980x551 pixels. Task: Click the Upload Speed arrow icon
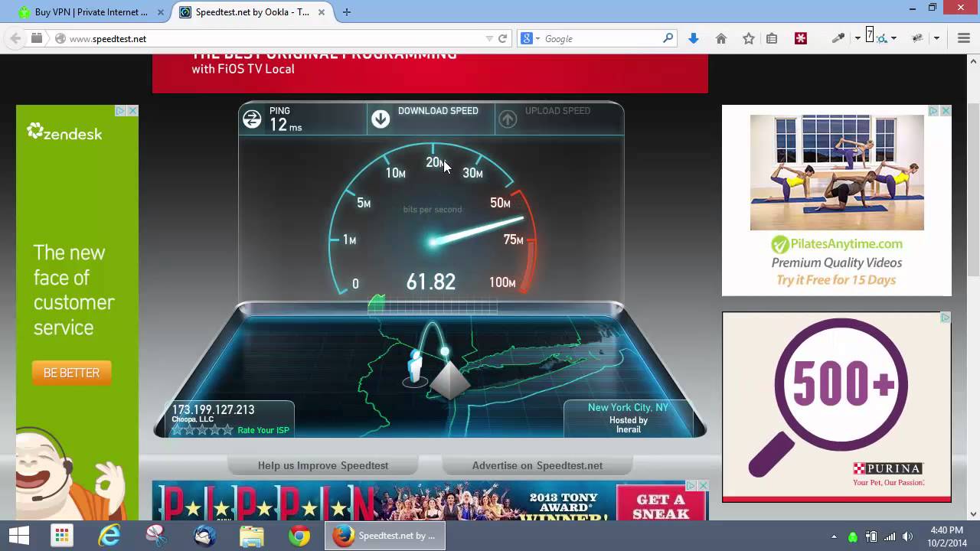[x=508, y=119]
